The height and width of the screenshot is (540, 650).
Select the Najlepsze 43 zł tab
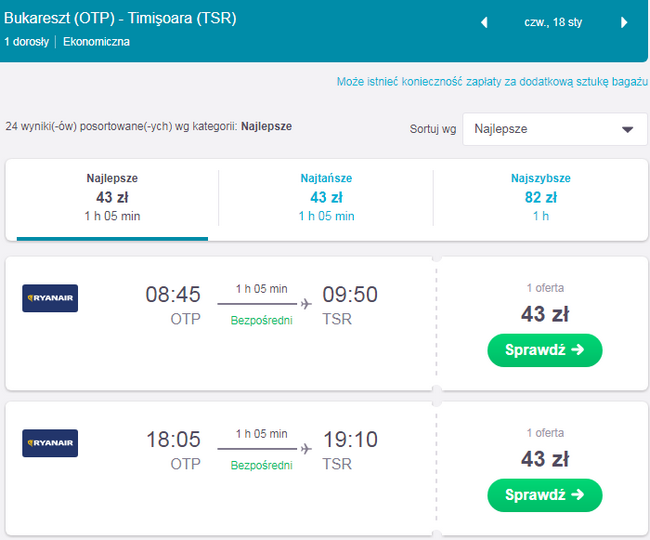(x=112, y=198)
